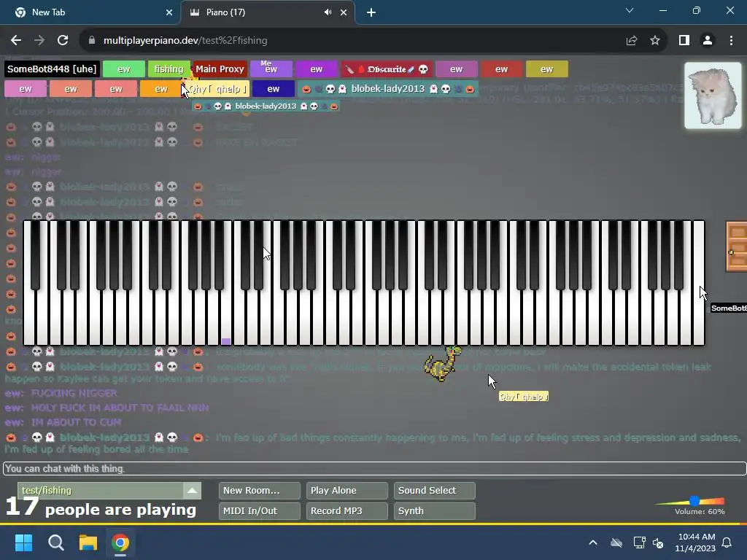Click the SomeBot8448 [uhe] name tag
This screenshot has width=747, height=560.
(x=52, y=69)
